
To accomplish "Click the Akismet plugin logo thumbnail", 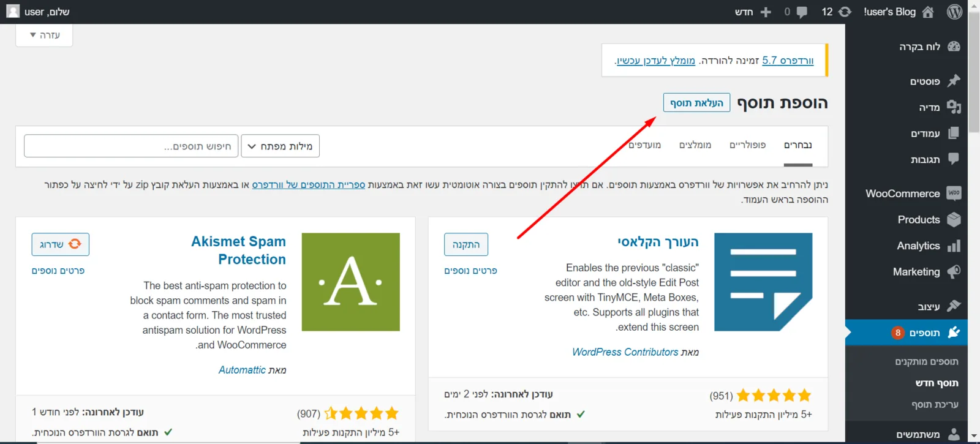I will tap(351, 282).
